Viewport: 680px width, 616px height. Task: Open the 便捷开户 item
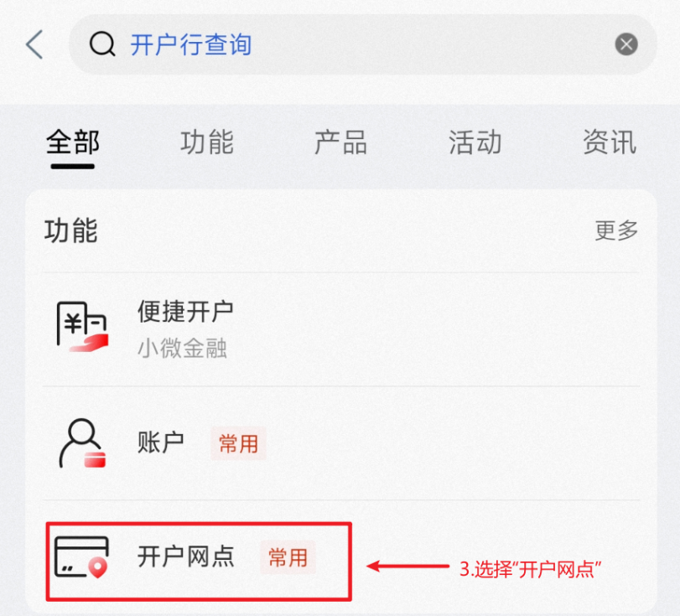[341, 329]
